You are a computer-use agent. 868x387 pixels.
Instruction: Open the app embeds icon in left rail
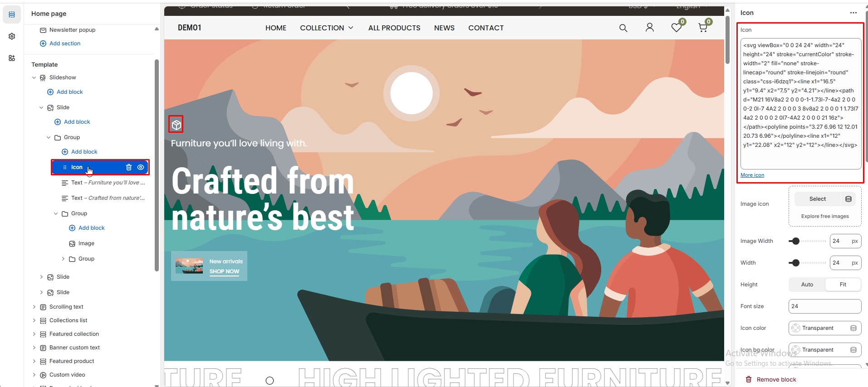click(x=12, y=58)
